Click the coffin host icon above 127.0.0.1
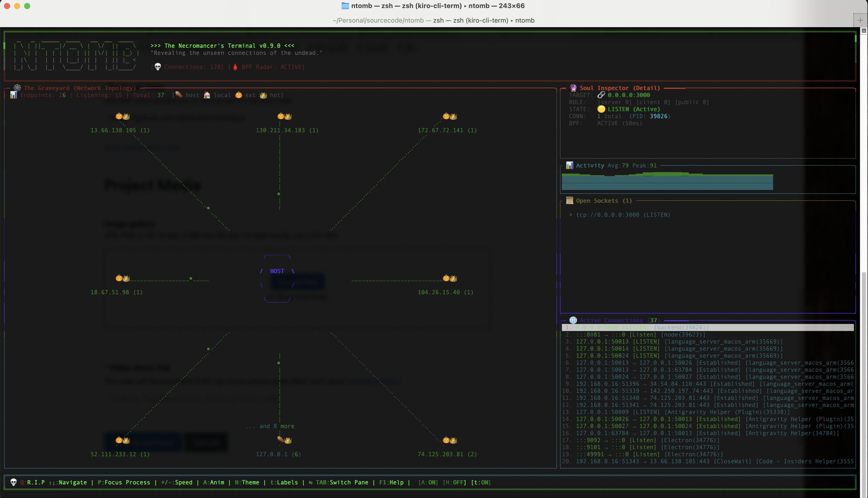868x498 pixels. click(280, 439)
